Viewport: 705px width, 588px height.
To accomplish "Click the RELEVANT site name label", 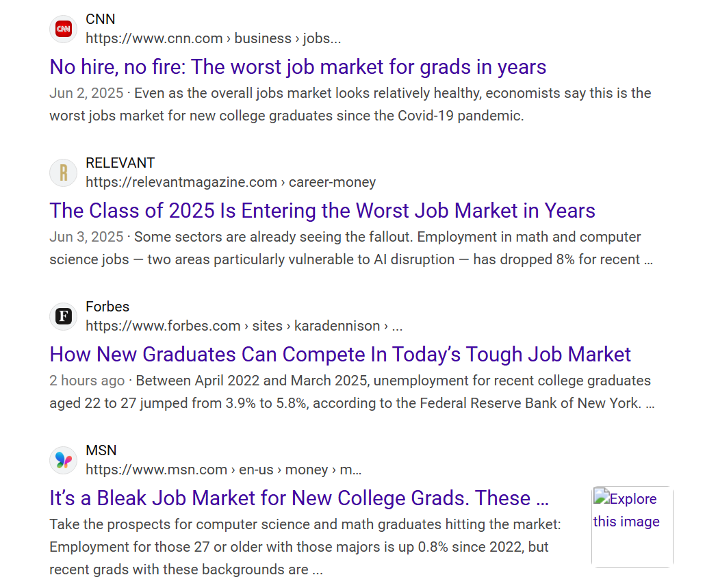I will pyautogui.click(x=120, y=163).
